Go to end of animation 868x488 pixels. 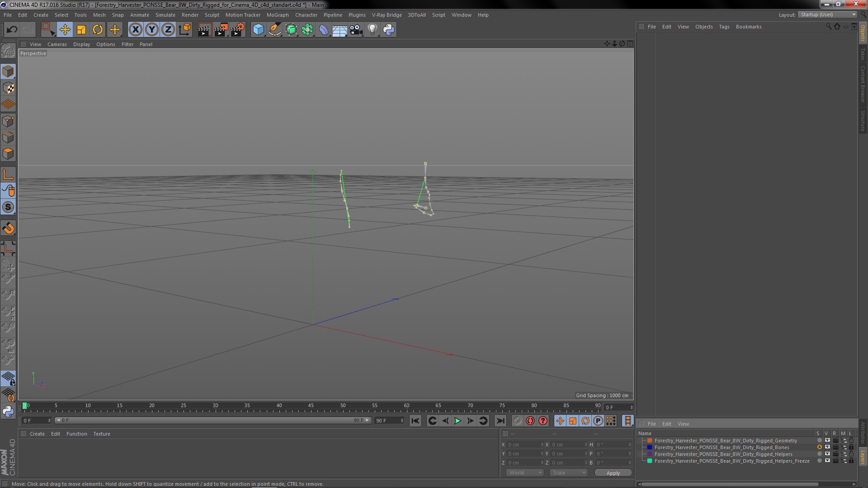(x=500, y=421)
